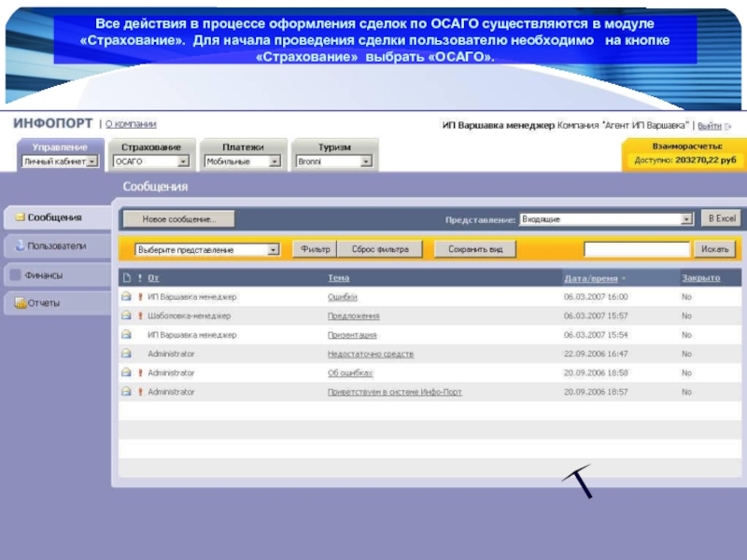Image resolution: width=747 pixels, height=560 pixels.
Task: Click document icon in table header
Action: point(126,278)
